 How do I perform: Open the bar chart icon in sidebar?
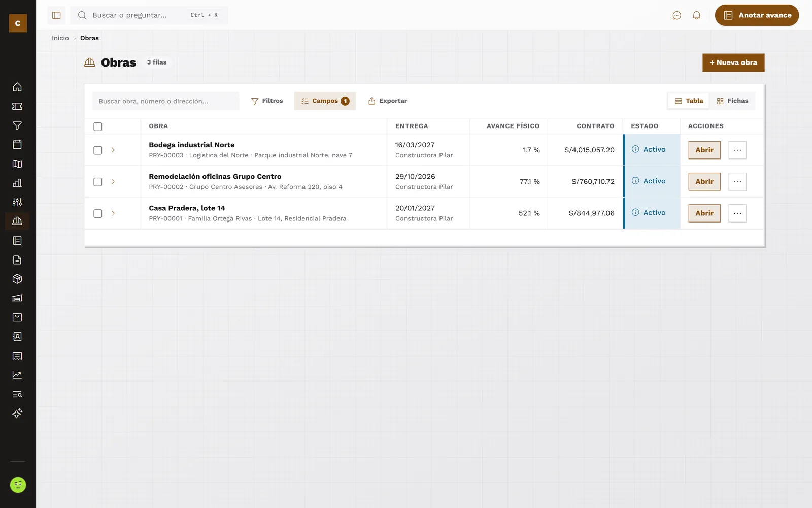(x=17, y=183)
